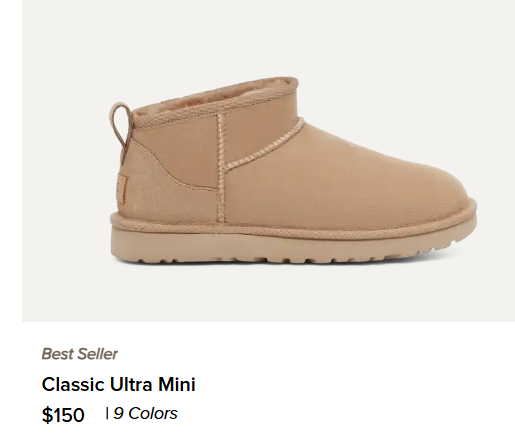Viewport: 515px width, 443px height.
Task: Click the heel pull loop on the boot
Action: pyautogui.click(x=119, y=129)
